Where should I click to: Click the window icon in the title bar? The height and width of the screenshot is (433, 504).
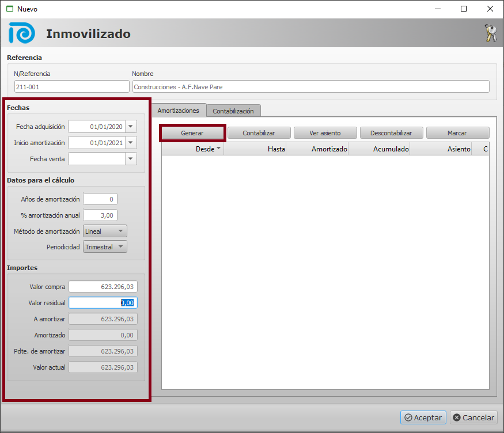(9, 9)
